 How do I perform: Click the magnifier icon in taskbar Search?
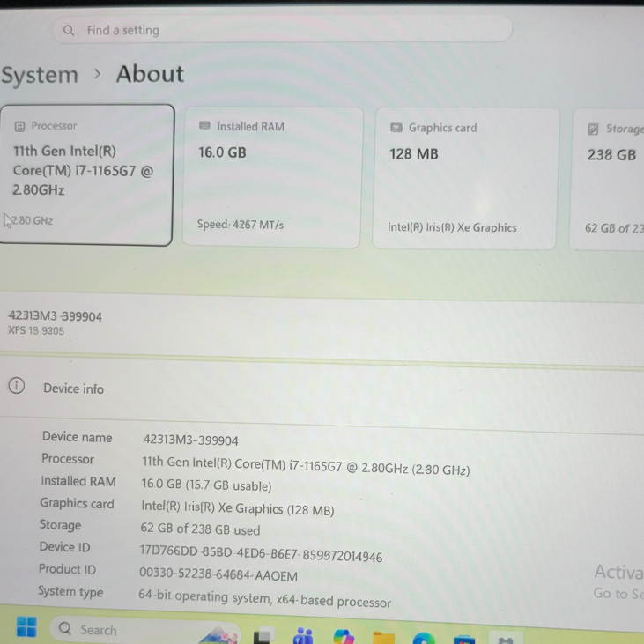pyautogui.click(x=65, y=628)
